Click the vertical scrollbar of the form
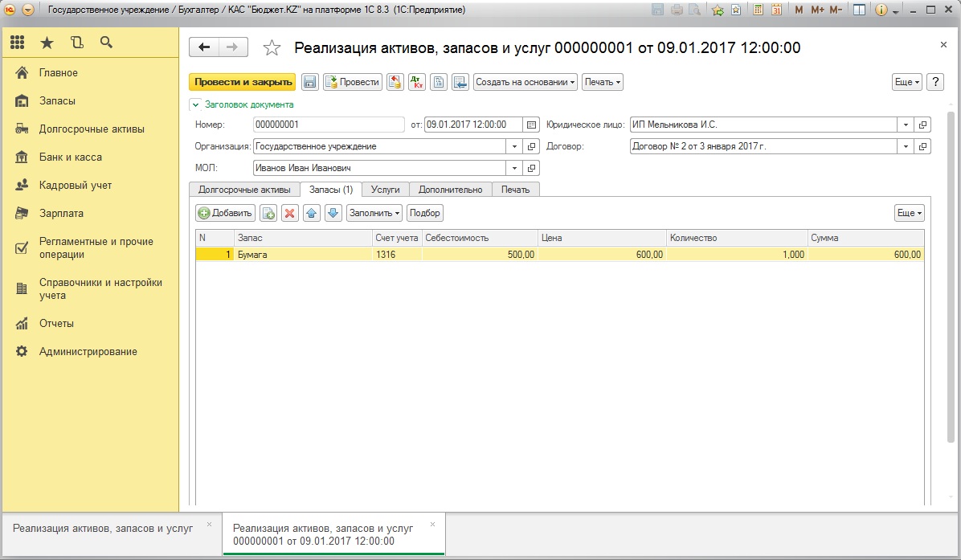 click(x=951, y=276)
